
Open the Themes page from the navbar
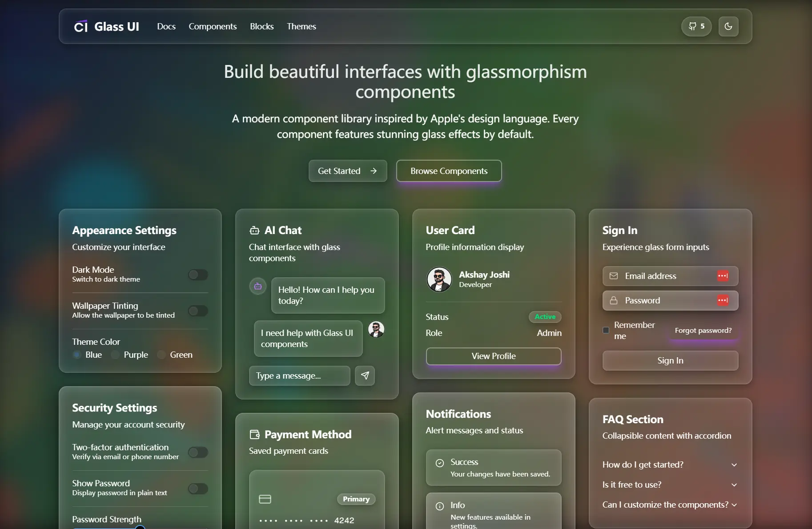[x=301, y=26]
